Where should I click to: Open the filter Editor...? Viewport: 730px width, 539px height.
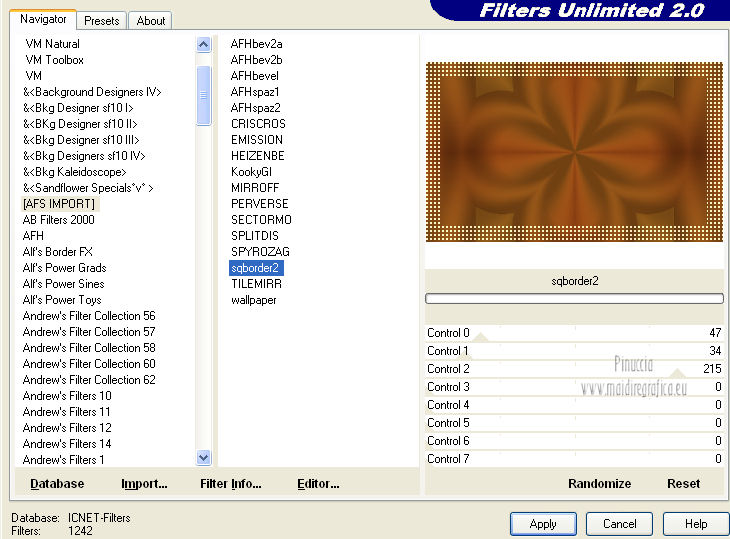[x=318, y=484]
